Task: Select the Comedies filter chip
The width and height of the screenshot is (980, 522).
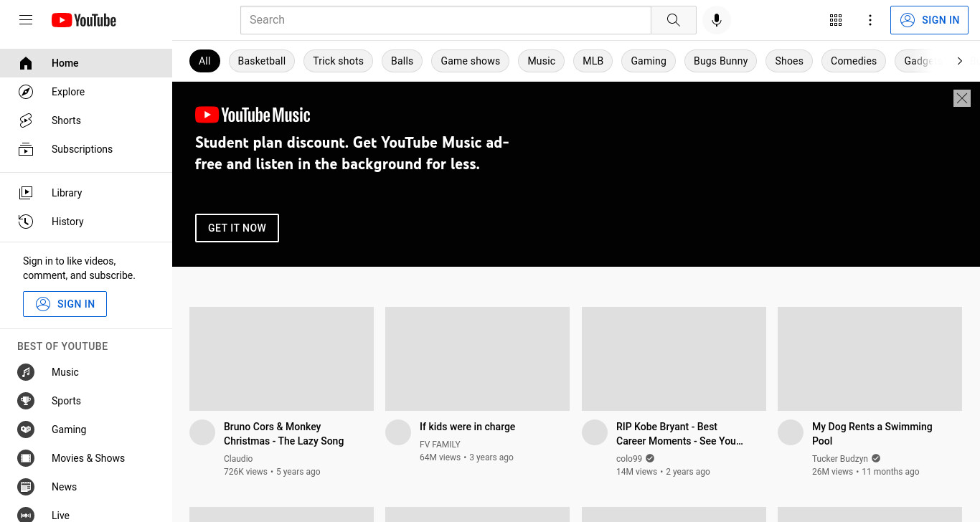Action: click(854, 61)
